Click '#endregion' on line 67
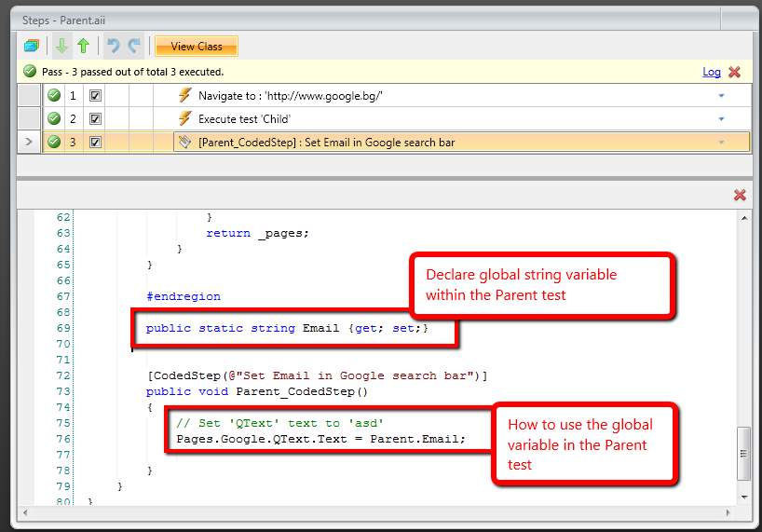The width and height of the screenshot is (762, 532). click(184, 296)
